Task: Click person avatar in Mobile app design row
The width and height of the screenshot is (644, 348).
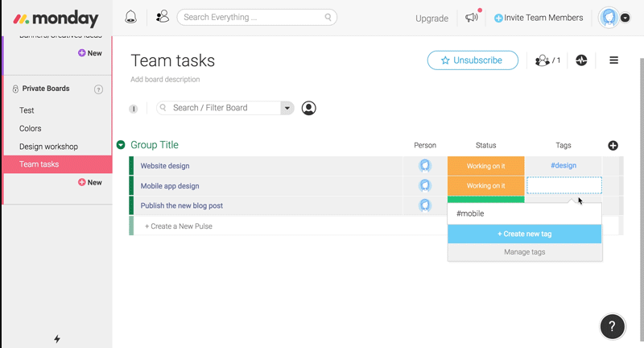Action: point(425,185)
